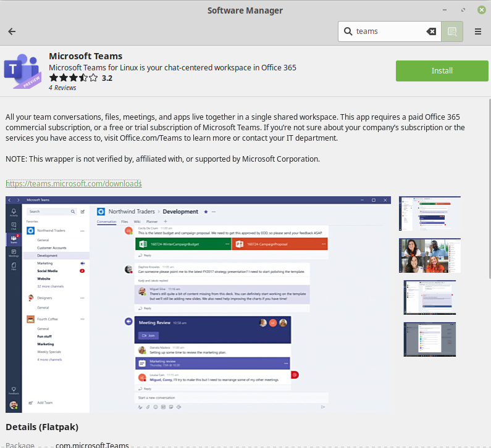
Task: Click the NOTE wrapper disclaimer text
Action: click(x=163, y=159)
